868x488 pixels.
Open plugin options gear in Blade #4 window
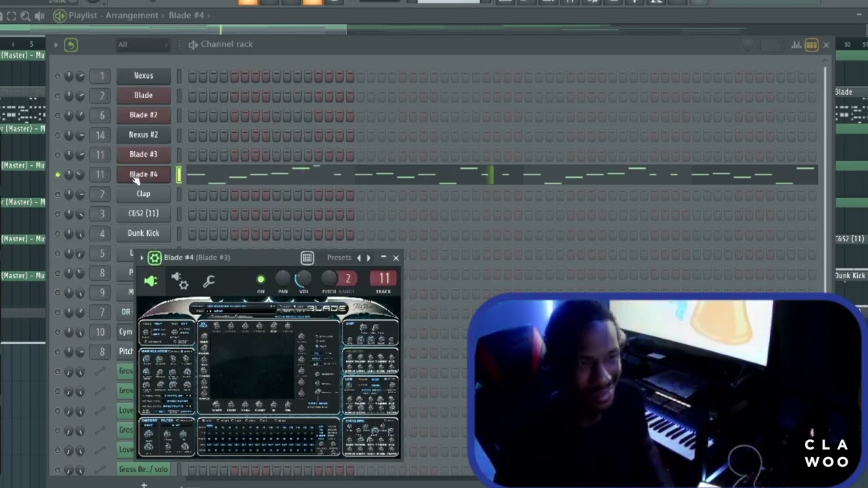coord(155,258)
